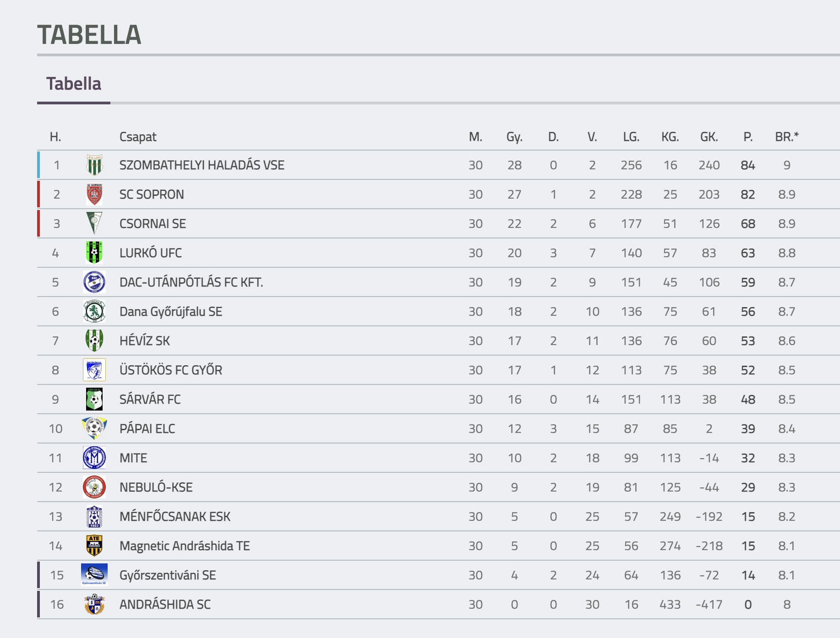Image resolution: width=840 pixels, height=638 pixels.
Task: Open the NEBULÓ-KSE team link
Action: (156, 487)
